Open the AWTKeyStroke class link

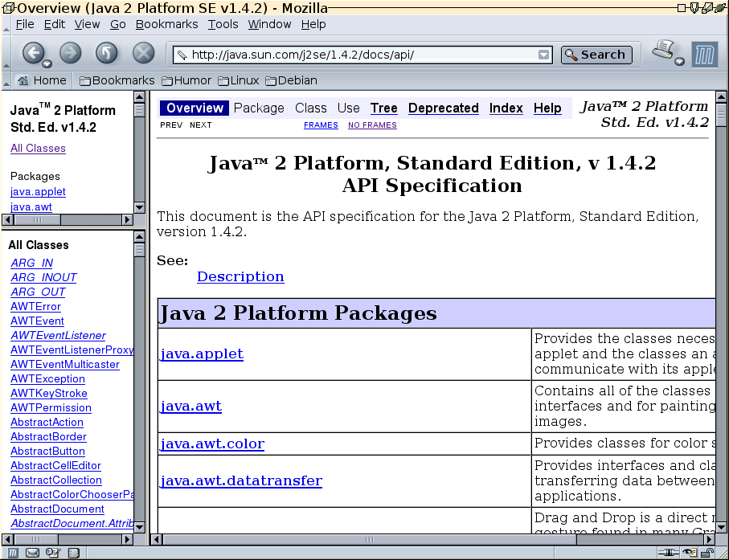click(49, 393)
